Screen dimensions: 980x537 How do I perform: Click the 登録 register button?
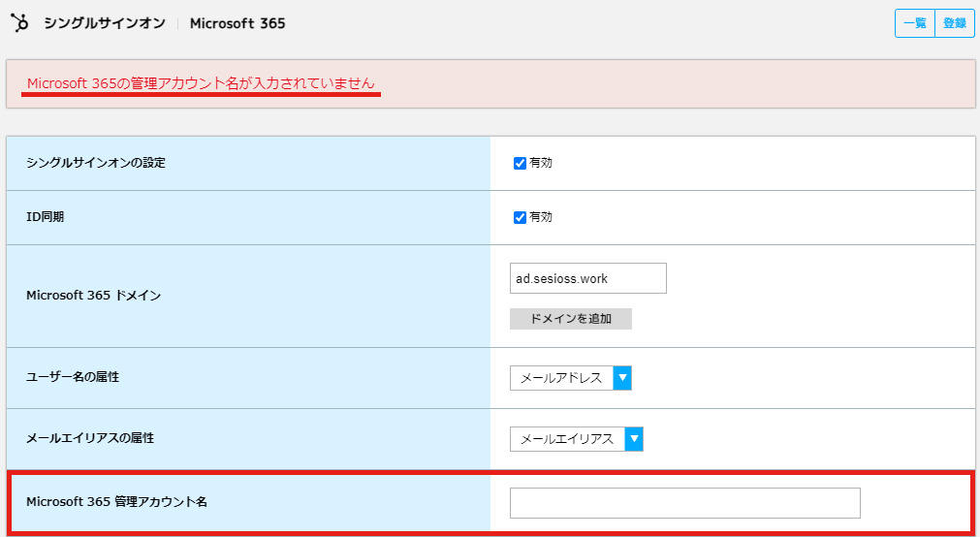tap(955, 24)
